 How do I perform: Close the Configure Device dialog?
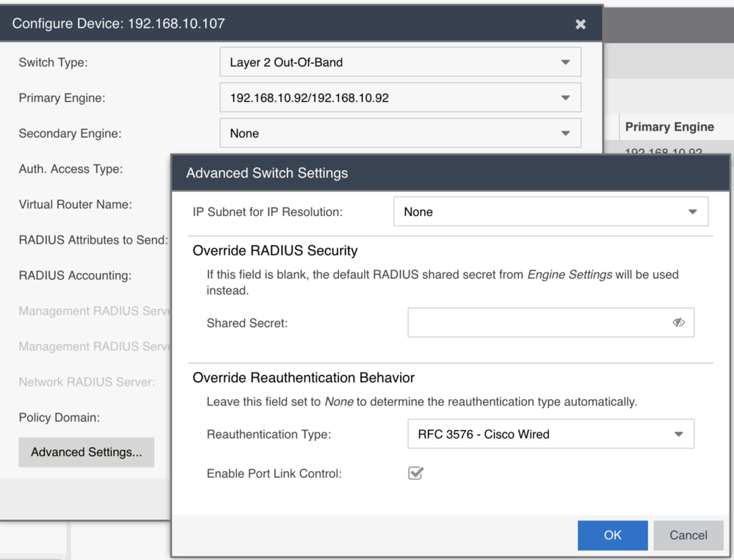(581, 24)
